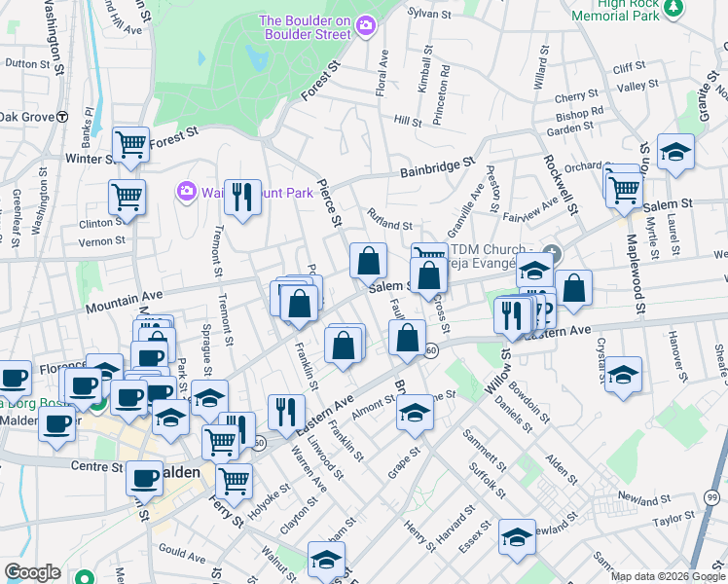
Task: Click the Bainbridge St street label
Action: click(438, 167)
